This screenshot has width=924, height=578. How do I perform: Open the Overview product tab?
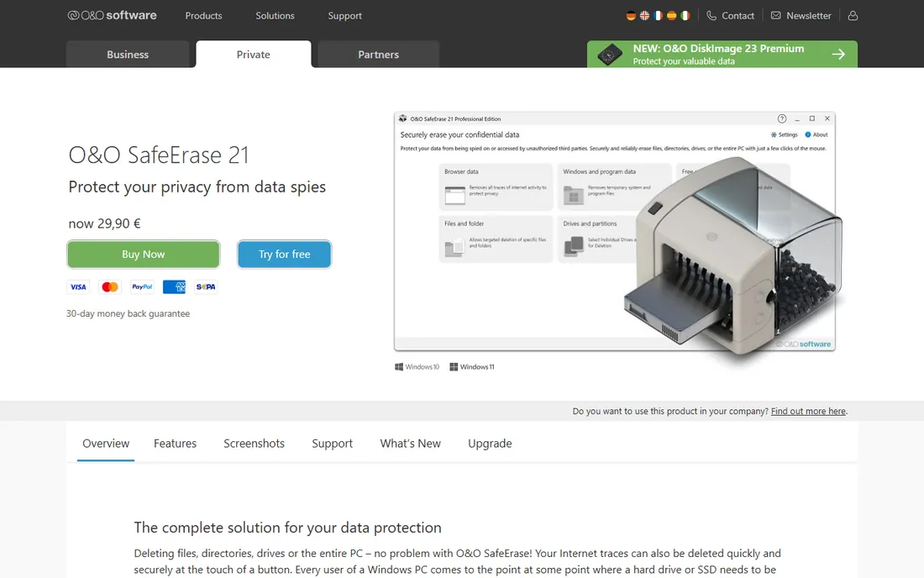click(x=106, y=444)
